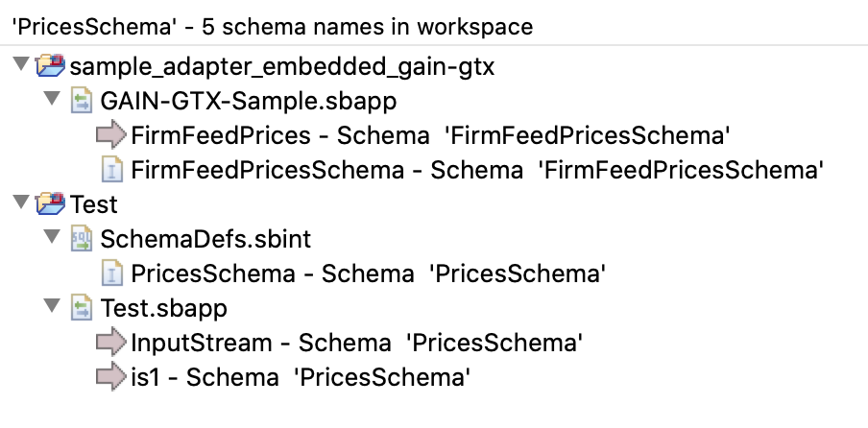Select the is1 schema match entry
Screen dimensions: 868x428
coord(300,377)
